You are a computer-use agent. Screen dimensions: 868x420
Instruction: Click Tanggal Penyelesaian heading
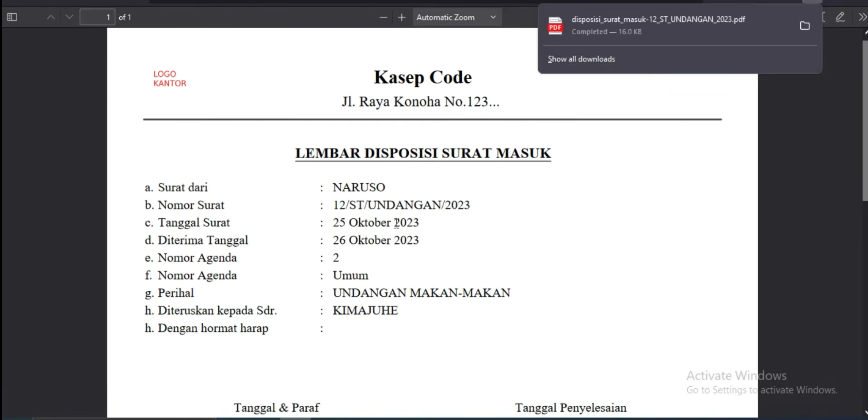point(571,408)
